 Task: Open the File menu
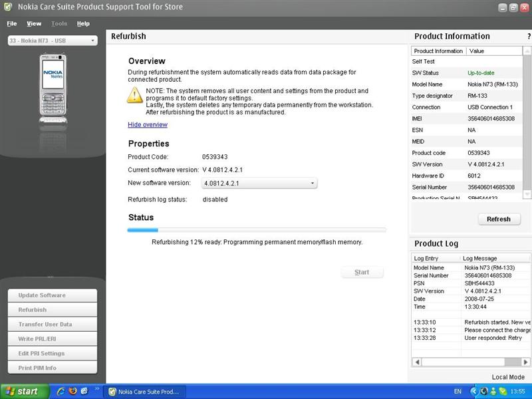(12, 23)
